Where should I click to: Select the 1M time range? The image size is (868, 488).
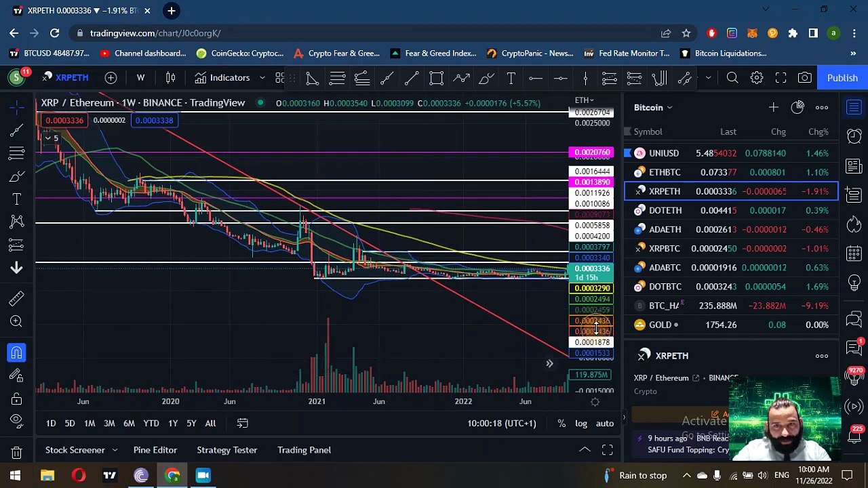pos(90,424)
